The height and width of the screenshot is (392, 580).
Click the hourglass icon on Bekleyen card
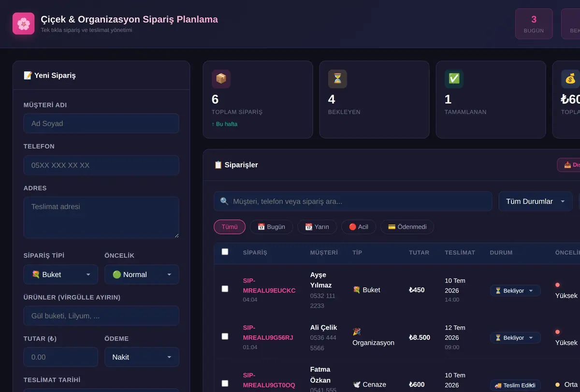(x=337, y=79)
